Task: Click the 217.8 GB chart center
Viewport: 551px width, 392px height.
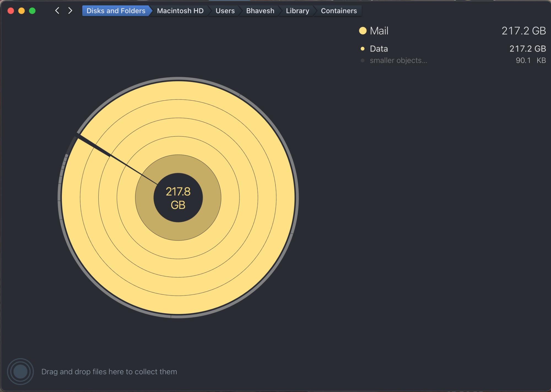Action: click(178, 198)
